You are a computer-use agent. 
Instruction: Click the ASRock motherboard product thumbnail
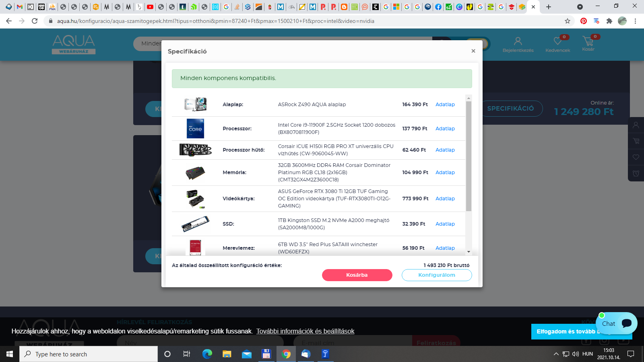(196, 105)
